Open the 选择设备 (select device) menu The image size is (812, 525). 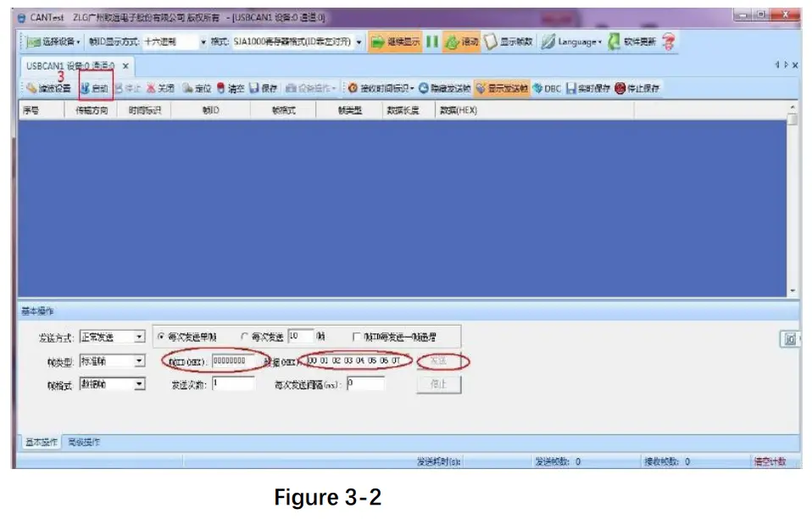coord(54,42)
